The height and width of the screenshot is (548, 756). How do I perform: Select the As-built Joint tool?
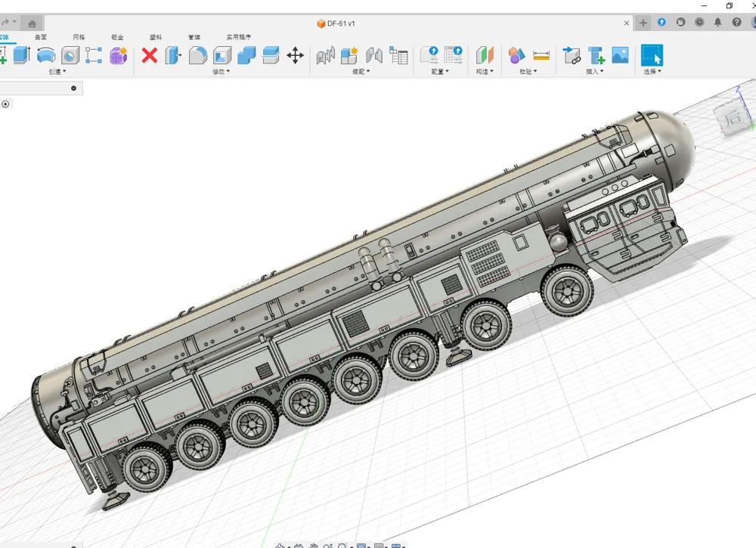(374, 55)
